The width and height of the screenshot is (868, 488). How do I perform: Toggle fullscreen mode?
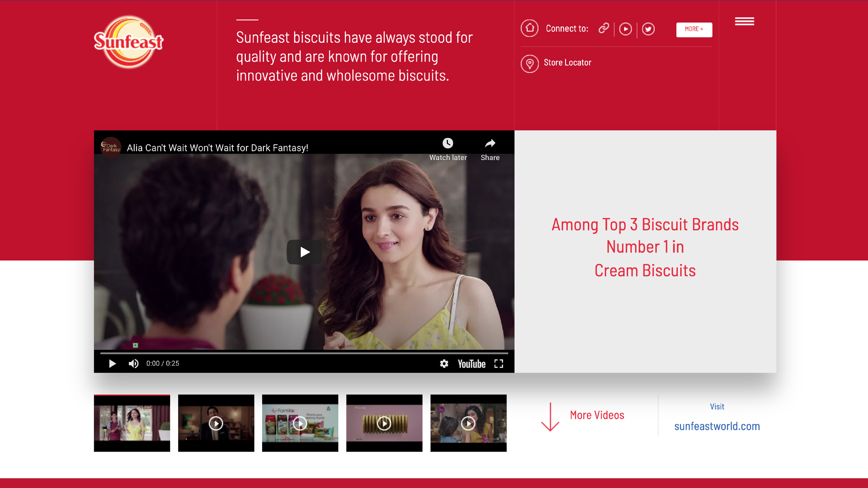(499, 363)
